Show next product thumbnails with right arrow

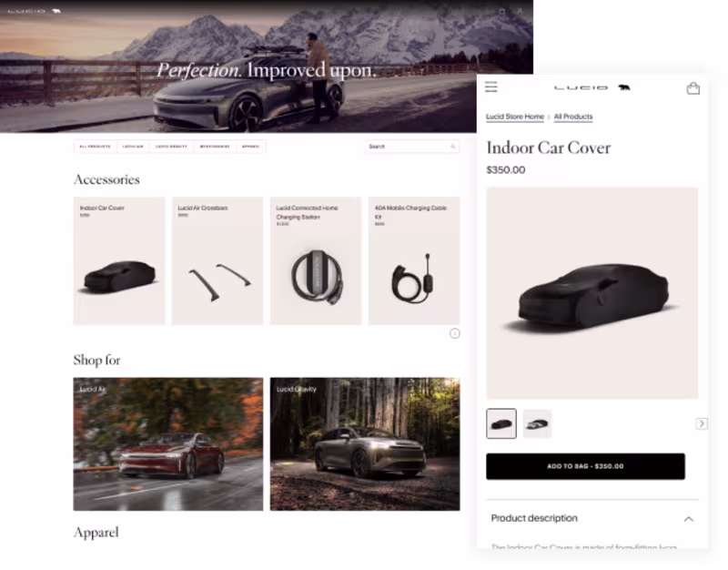(x=702, y=423)
